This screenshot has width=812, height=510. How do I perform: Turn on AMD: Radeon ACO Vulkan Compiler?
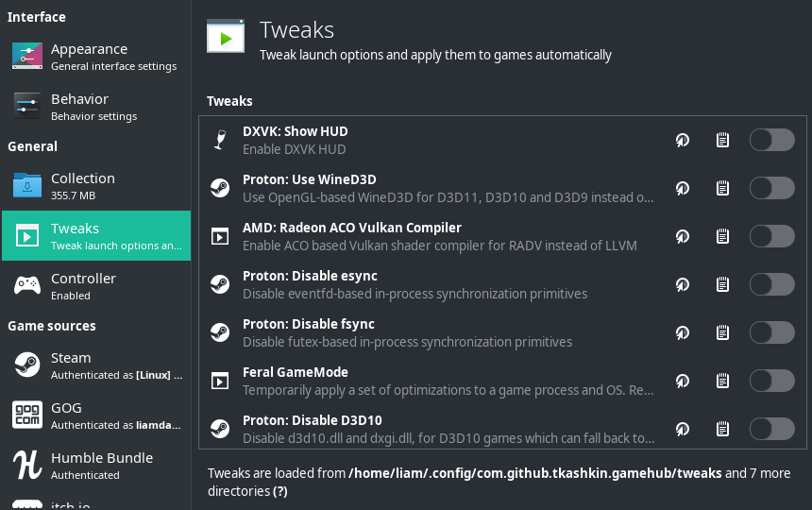(771, 236)
